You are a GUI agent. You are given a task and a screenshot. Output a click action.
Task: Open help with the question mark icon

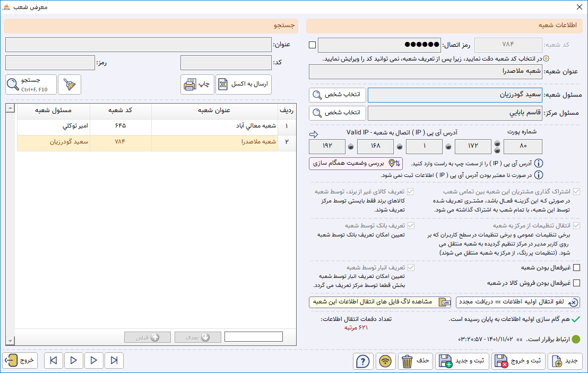(363, 361)
